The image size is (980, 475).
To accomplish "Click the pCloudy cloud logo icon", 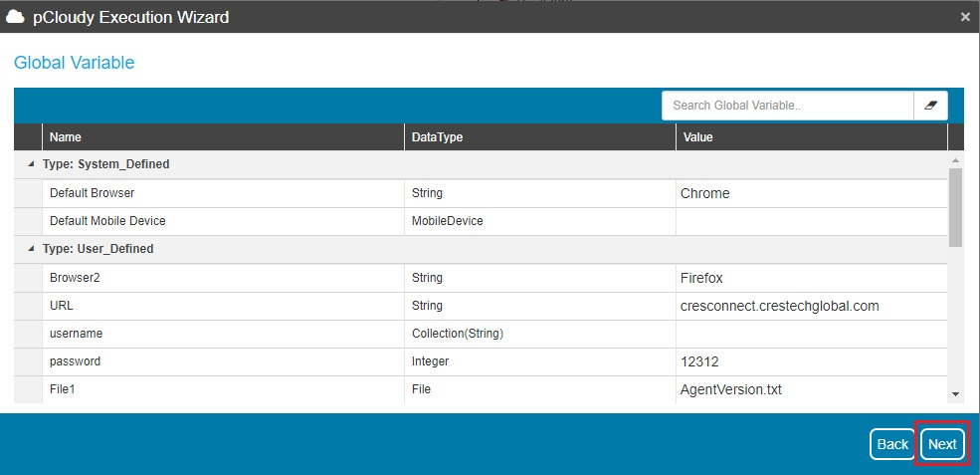I will coord(15,17).
